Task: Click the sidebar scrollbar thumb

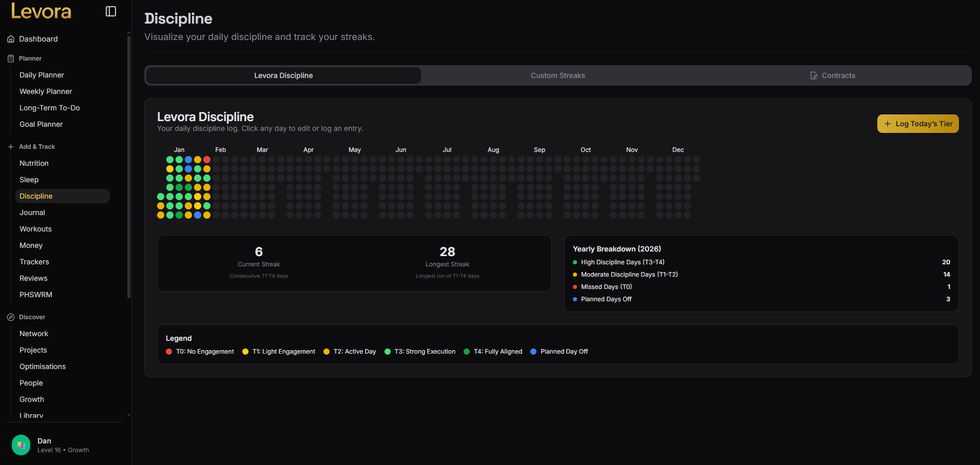Action: [128, 164]
